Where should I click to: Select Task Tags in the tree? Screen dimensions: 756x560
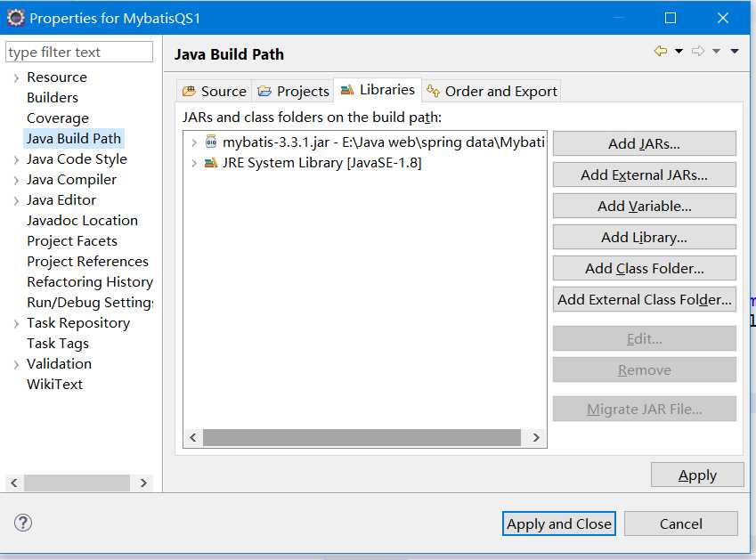click(x=58, y=343)
